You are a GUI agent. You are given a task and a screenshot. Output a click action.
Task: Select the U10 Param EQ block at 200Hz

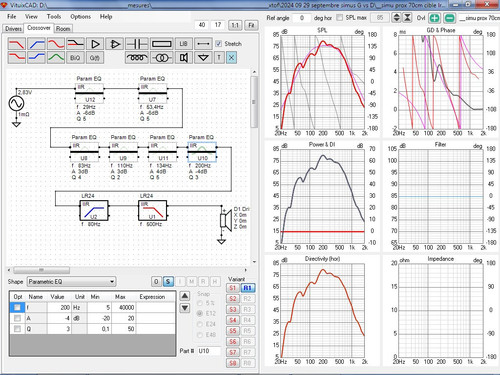click(202, 152)
